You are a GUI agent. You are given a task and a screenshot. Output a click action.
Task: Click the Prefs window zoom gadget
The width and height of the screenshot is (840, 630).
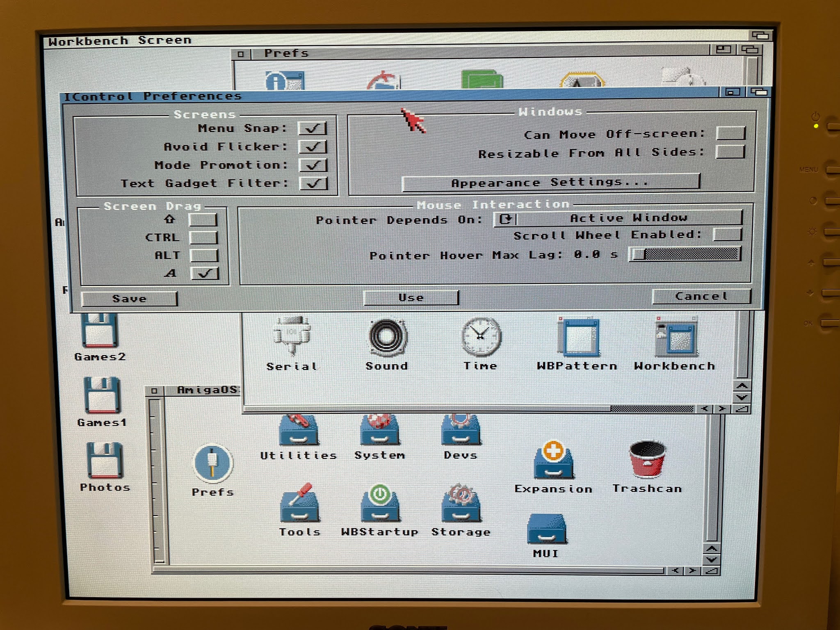pos(723,50)
